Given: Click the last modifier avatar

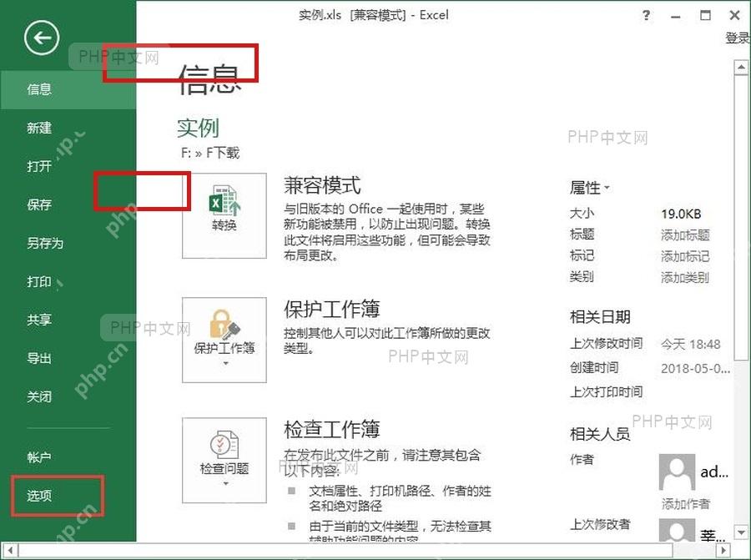Looking at the screenshot, I should [x=677, y=530].
